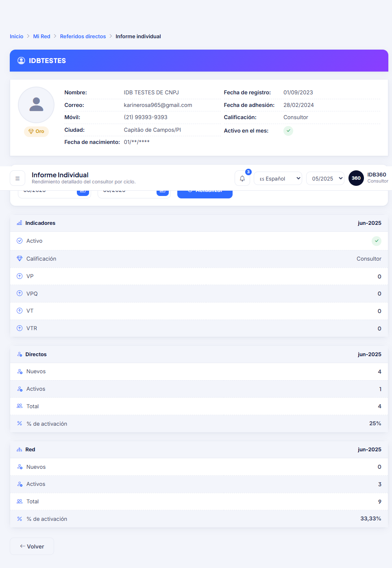The height and width of the screenshot is (568, 392).
Task: Click the arrow icon beside VP
Action: 20,276
